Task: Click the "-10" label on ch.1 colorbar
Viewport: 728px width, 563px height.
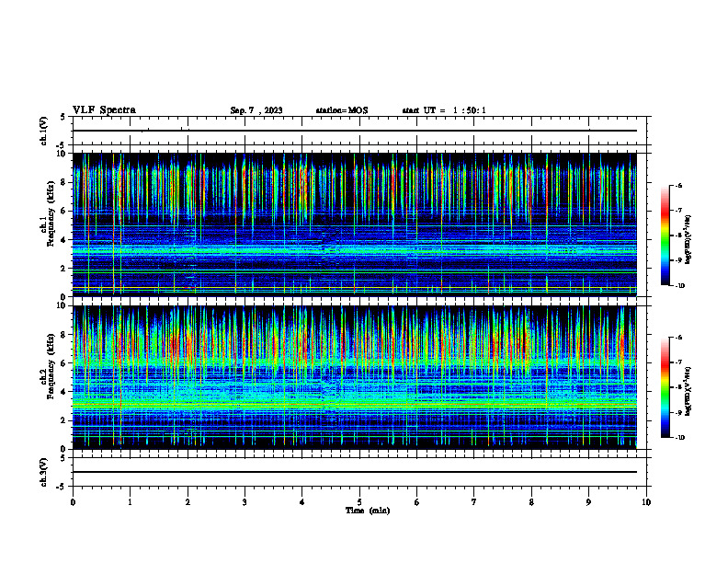Action: click(679, 286)
